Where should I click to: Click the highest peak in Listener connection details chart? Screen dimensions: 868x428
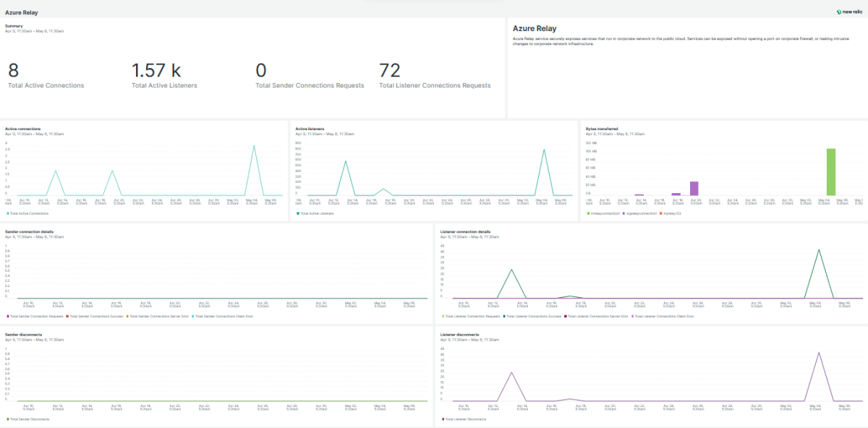[818, 250]
